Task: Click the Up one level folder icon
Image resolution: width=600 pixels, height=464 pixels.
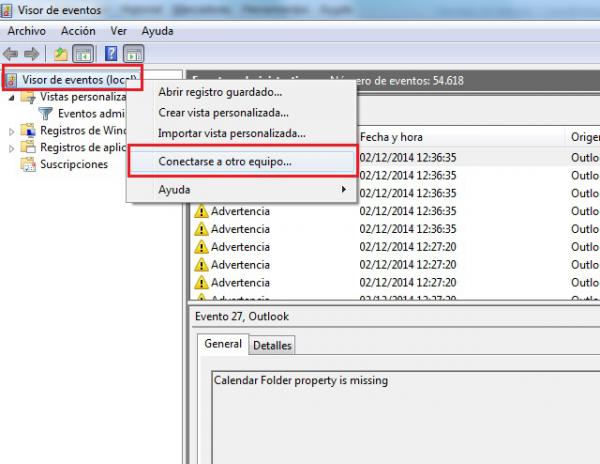Action: (x=60, y=54)
